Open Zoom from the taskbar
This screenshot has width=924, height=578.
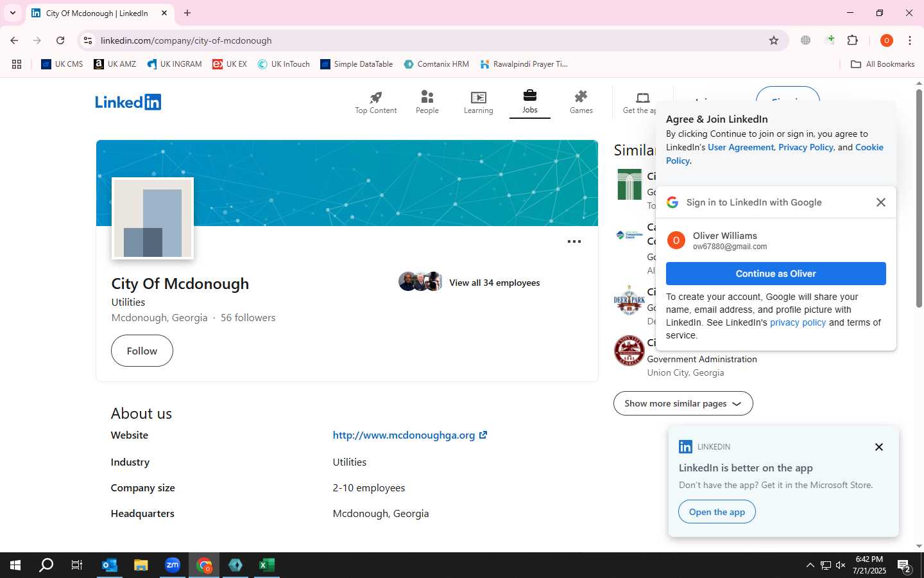172,565
